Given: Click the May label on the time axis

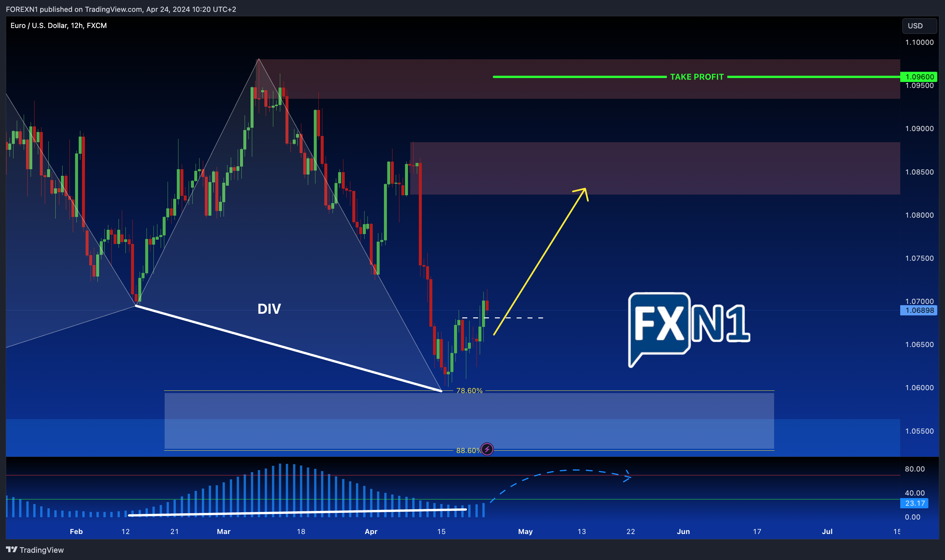Looking at the screenshot, I should pos(525,531).
